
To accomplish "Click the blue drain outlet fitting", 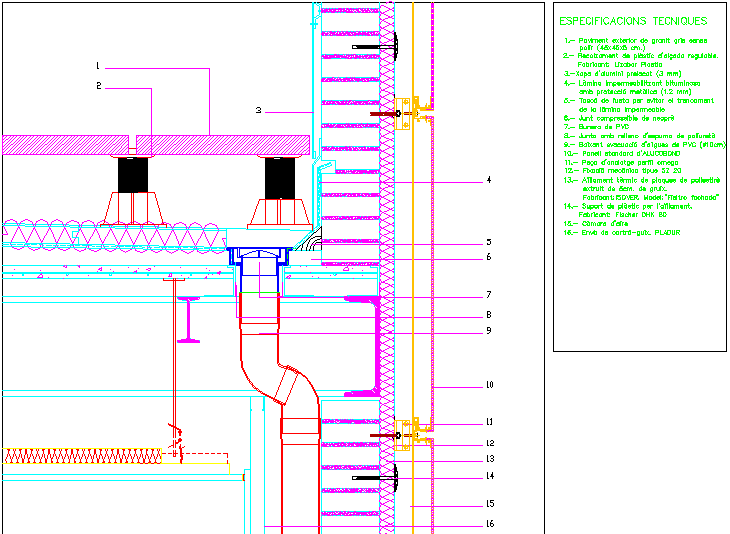I will [x=260, y=260].
